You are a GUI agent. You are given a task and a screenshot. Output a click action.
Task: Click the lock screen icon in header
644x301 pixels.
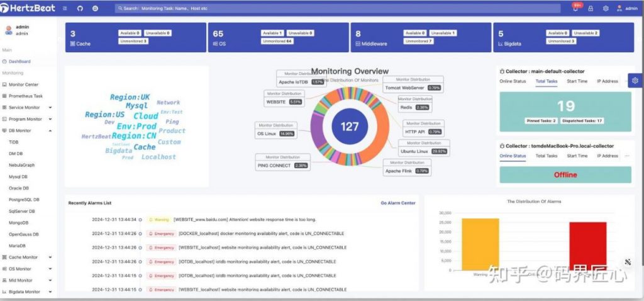coord(591,9)
